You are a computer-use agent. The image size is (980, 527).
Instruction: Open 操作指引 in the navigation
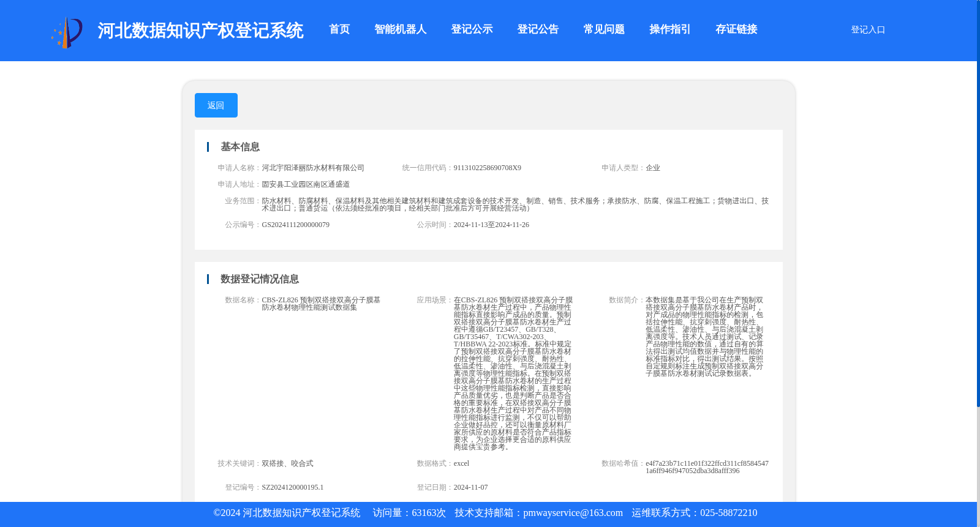pos(670,29)
